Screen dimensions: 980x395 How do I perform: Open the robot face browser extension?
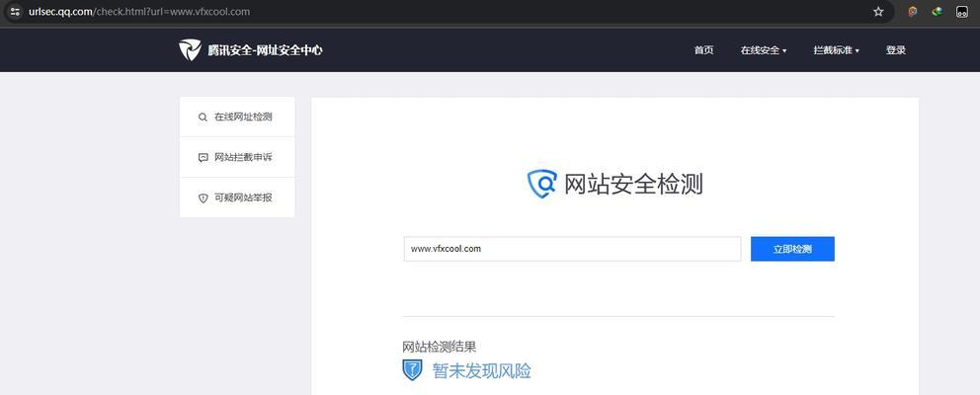point(962,11)
